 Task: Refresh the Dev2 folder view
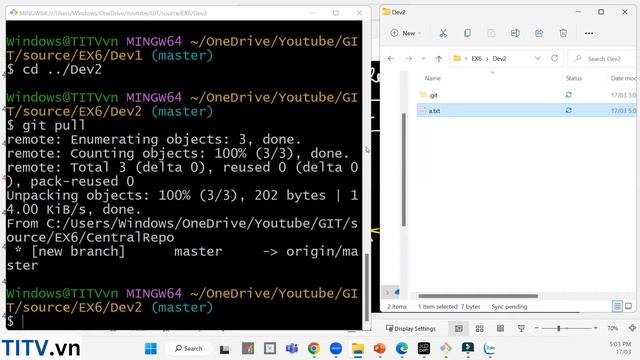pos(554,58)
